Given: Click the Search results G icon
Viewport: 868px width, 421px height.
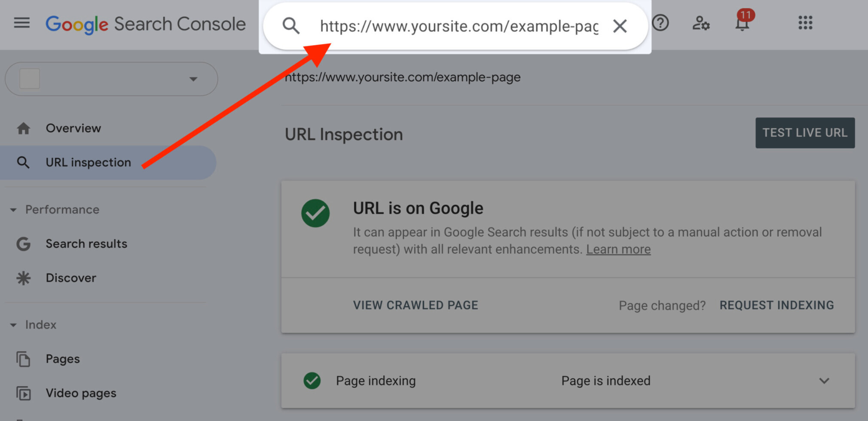Looking at the screenshot, I should point(23,244).
